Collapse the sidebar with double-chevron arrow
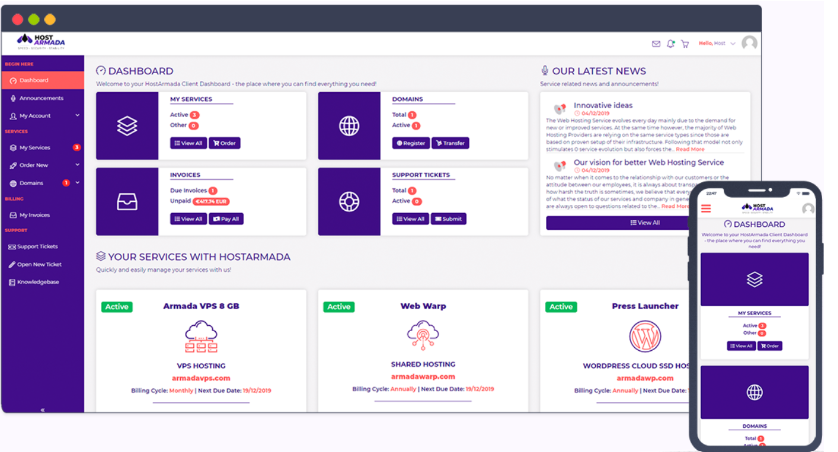838x452 pixels. (42, 410)
